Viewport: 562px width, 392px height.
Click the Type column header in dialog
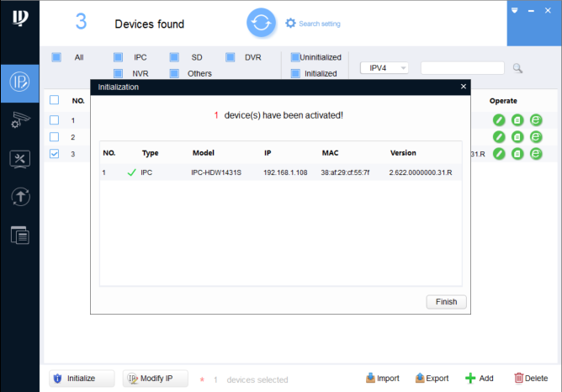click(150, 153)
